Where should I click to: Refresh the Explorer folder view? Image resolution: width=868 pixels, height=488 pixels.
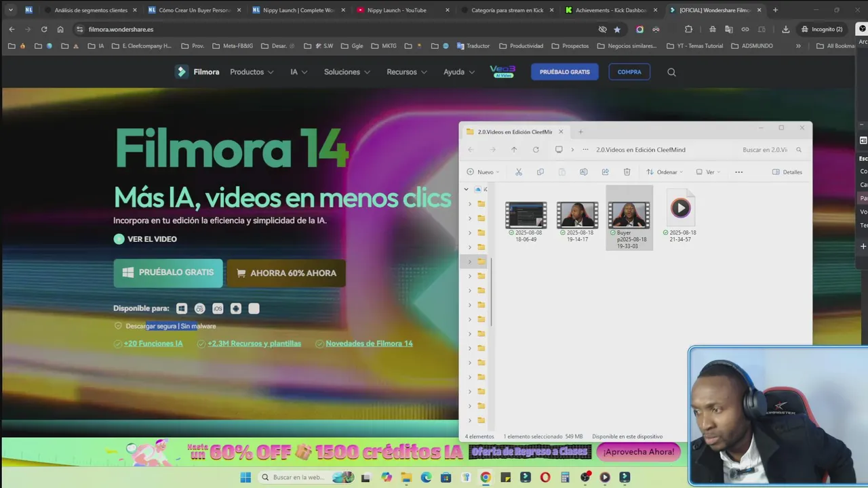pos(536,150)
